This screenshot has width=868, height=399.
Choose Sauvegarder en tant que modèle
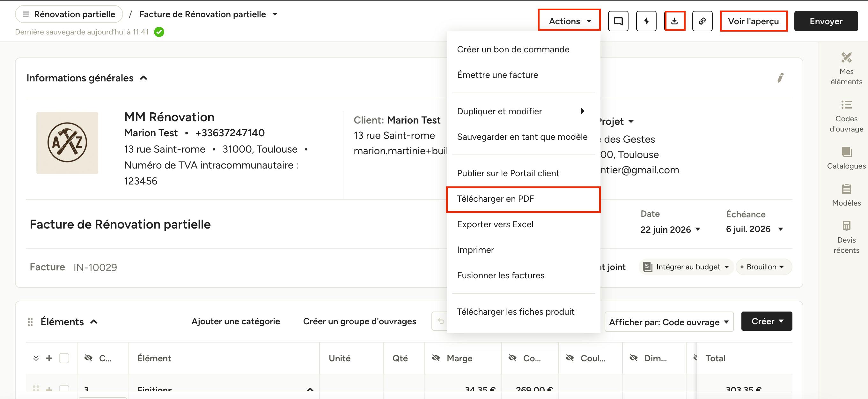point(523,137)
